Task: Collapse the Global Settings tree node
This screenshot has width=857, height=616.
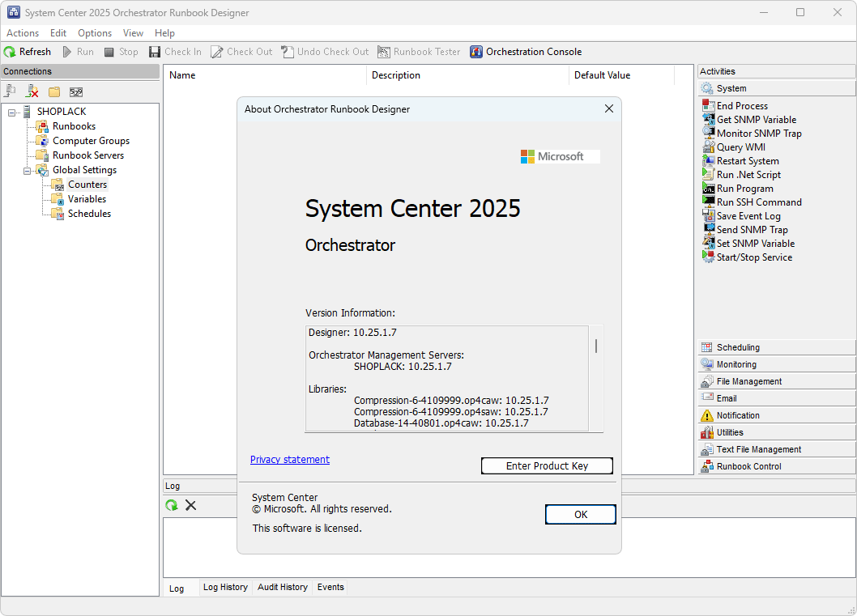Action: (27, 171)
